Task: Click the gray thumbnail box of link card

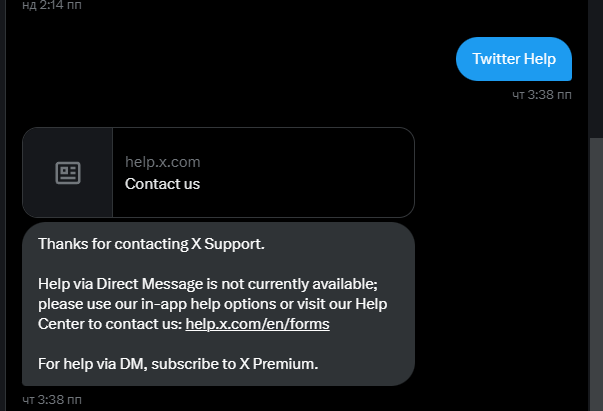Action: point(68,173)
